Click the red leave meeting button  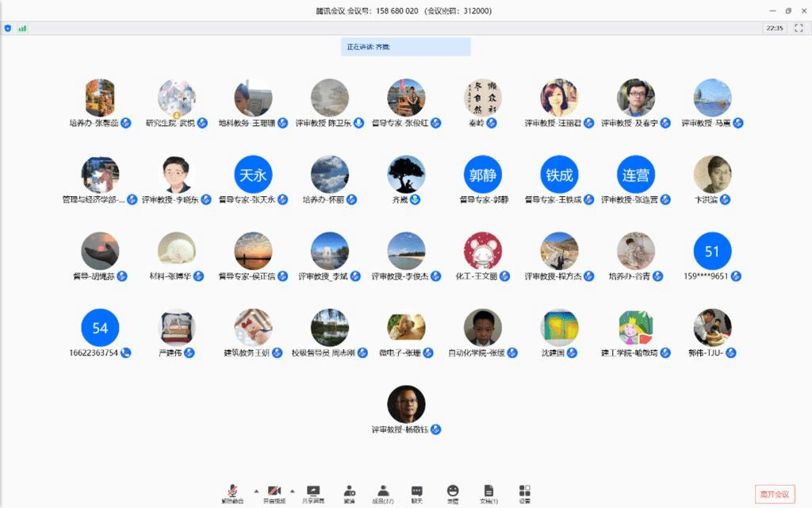pyautogui.click(x=775, y=494)
